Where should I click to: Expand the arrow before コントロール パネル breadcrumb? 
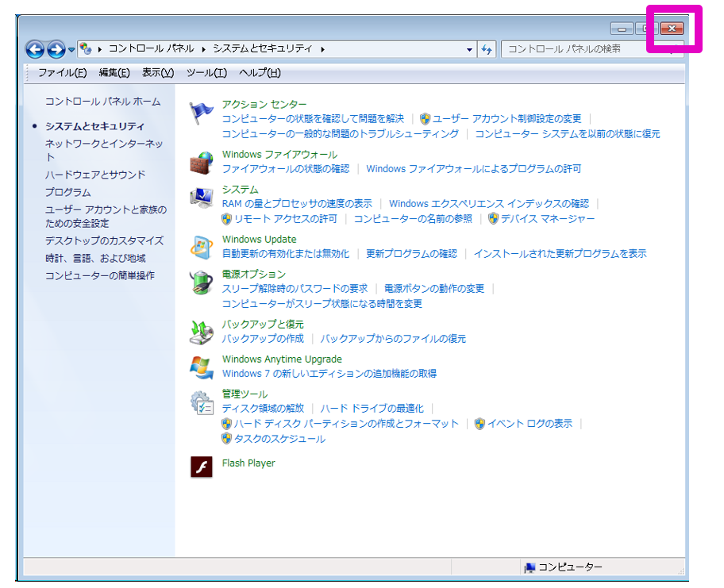(100, 49)
